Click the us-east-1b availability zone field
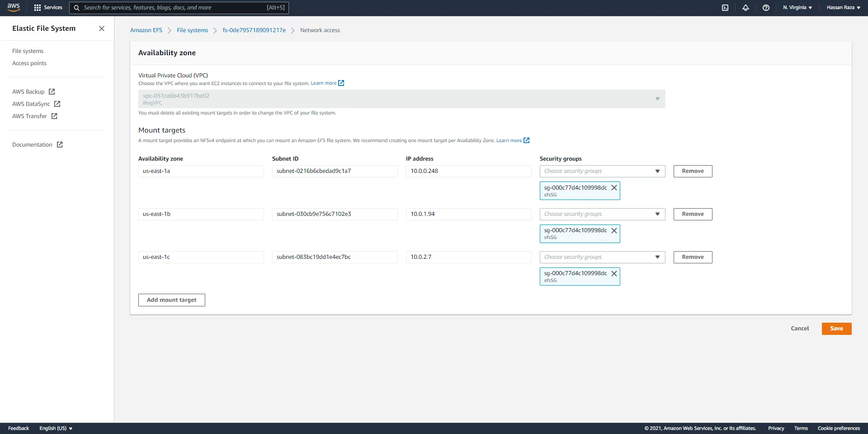Image resolution: width=868 pixels, height=434 pixels. tap(201, 214)
